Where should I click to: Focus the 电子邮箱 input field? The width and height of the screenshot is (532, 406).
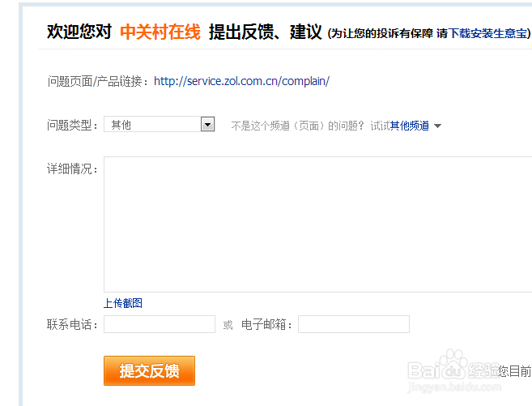coord(354,324)
